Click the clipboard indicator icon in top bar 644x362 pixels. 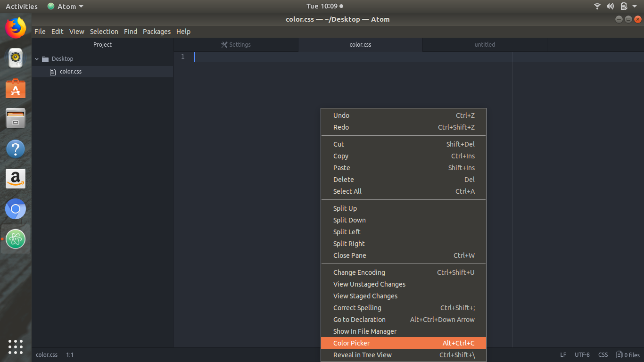click(x=624, y=6)
